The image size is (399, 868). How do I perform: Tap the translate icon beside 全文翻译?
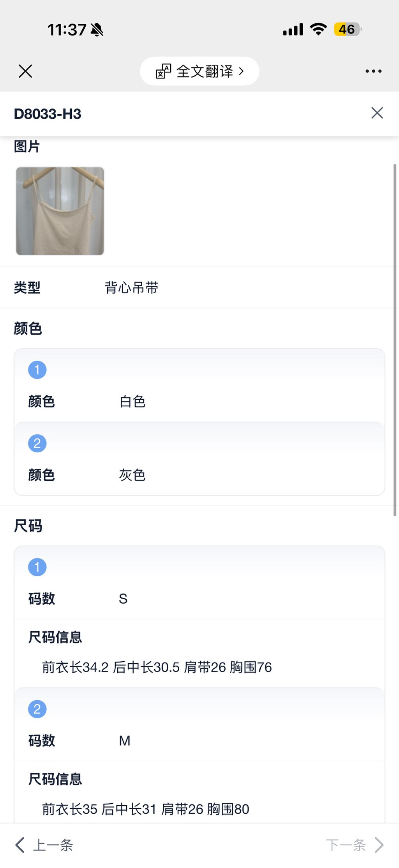click(163, 71)
